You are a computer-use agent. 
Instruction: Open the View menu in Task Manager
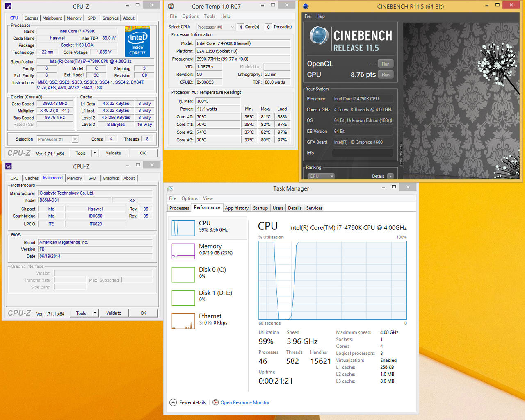coord(208,198)
